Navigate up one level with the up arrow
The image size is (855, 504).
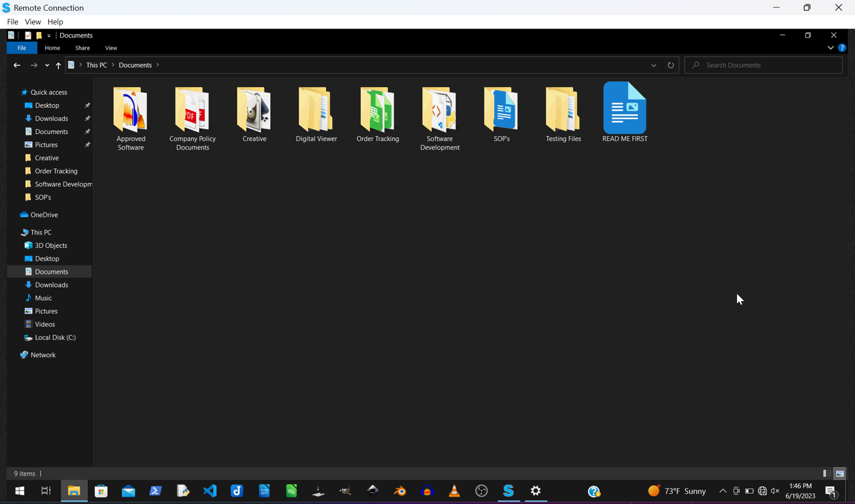point(58,65)
